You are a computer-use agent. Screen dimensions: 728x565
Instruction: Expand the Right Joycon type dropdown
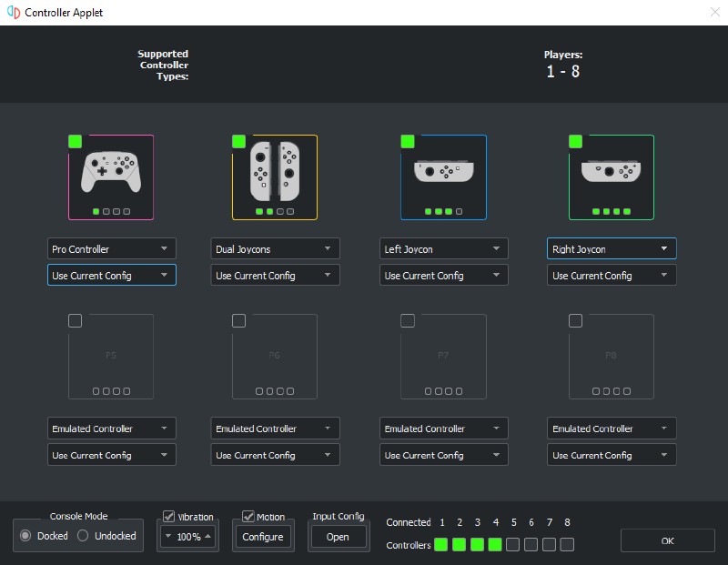coord(612,248)
